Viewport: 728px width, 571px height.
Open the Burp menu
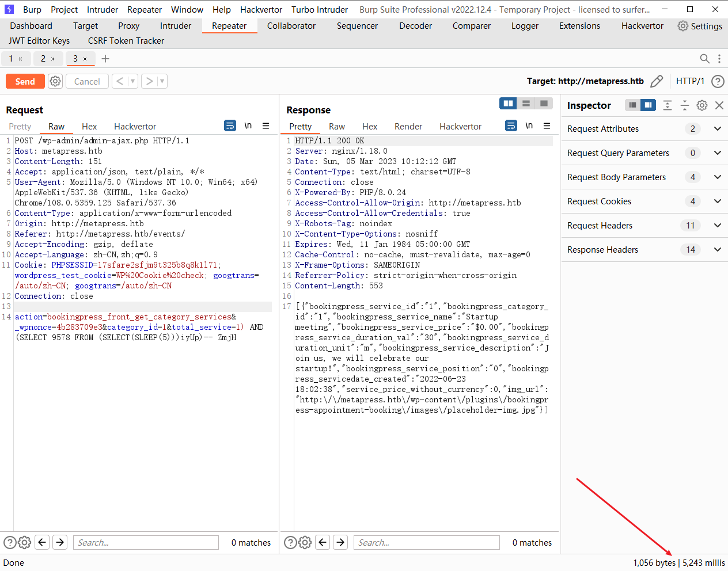tap(32, 10)
